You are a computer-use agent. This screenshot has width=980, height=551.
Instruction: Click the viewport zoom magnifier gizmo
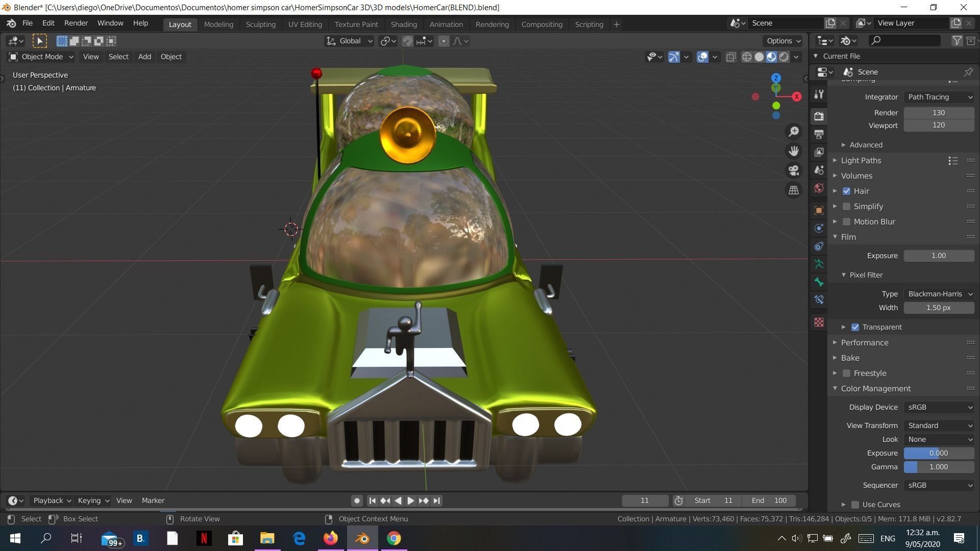793,132
